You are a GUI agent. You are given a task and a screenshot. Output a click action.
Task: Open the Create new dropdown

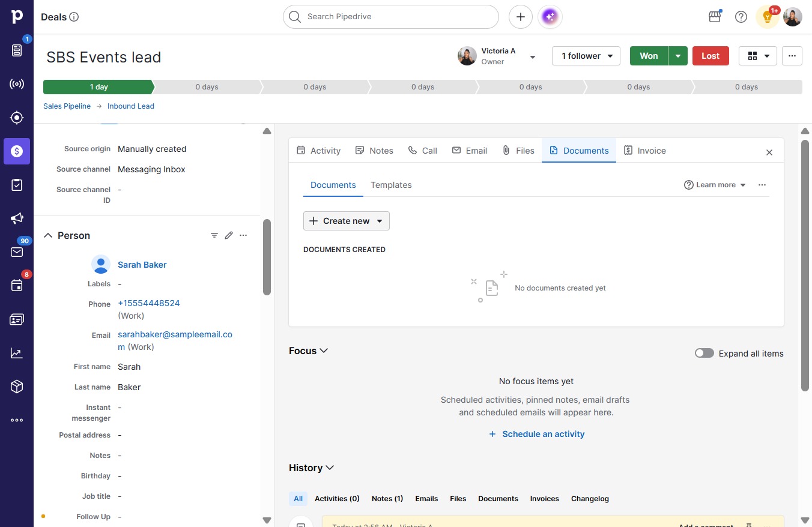point(347,221)
